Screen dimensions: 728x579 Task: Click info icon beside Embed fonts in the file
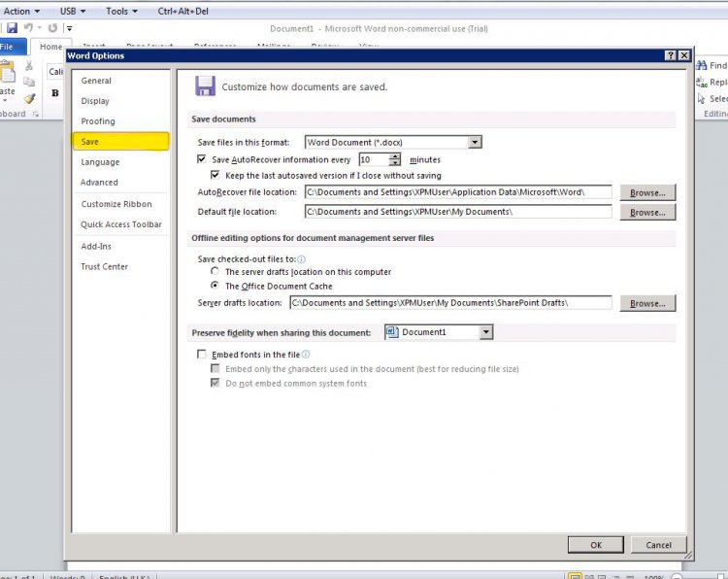[306, 354]
